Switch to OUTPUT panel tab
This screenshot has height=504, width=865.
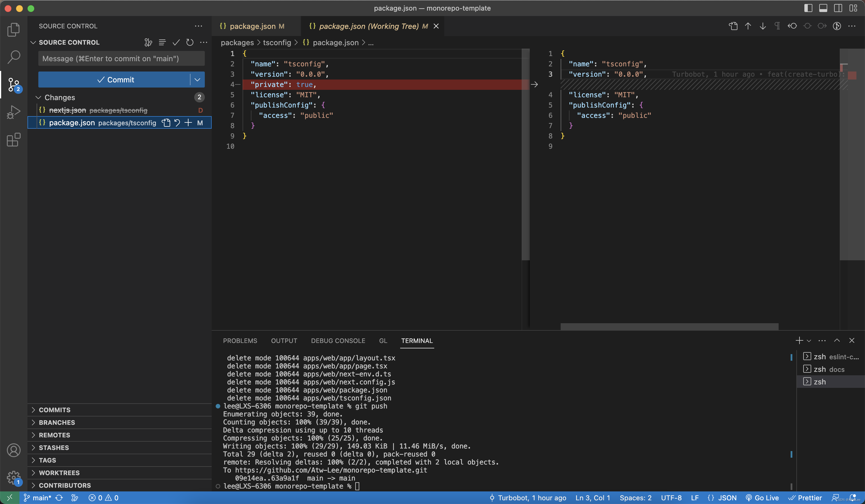pos(284,341)
